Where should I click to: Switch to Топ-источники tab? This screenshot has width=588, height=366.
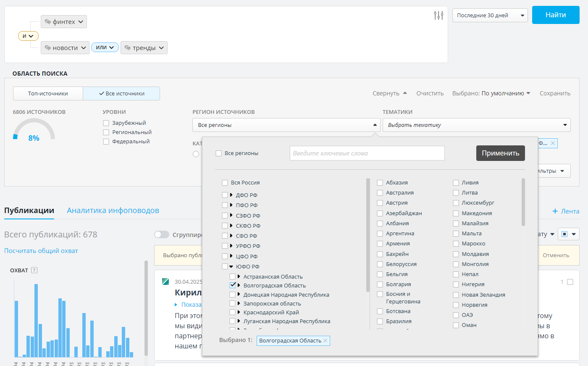click(x=48, y=94)
